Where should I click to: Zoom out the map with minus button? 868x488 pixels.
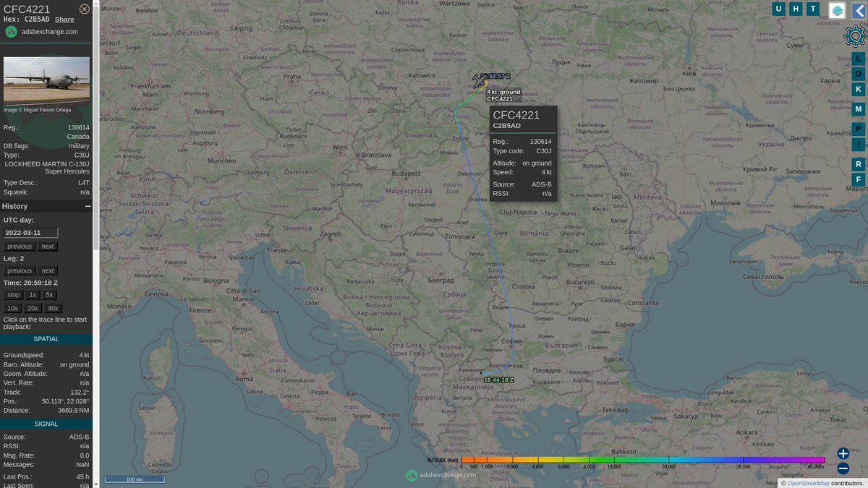point(843,468)
